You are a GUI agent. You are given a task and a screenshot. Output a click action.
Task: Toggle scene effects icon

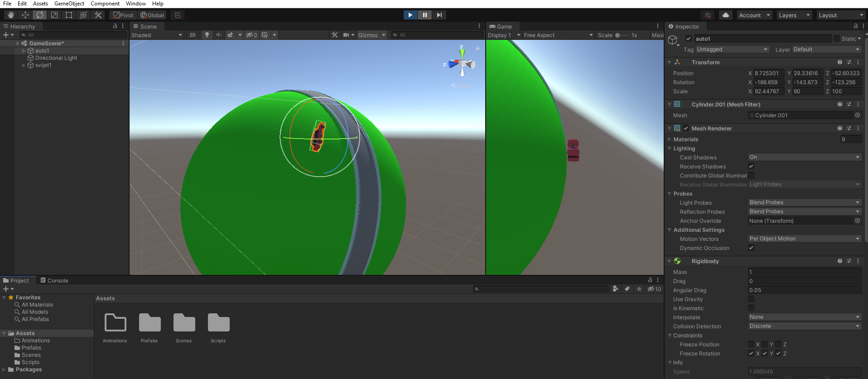click(x=230, y=35)
